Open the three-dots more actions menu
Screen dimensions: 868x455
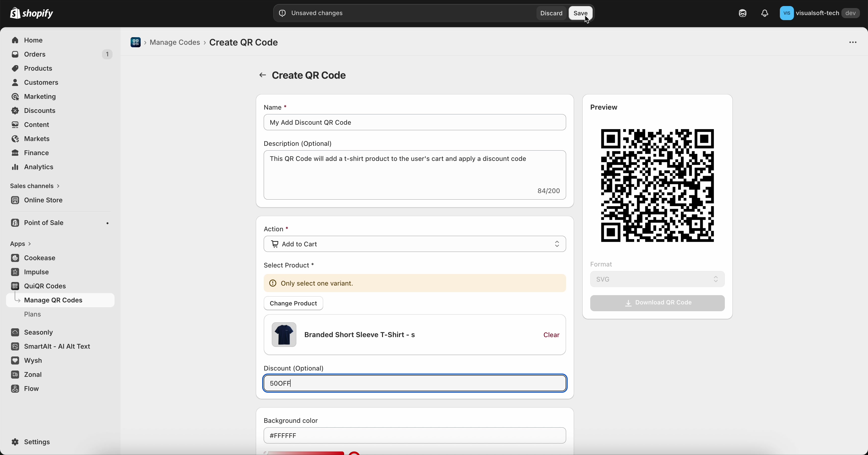pyautogui.click(x=852, y=42)
